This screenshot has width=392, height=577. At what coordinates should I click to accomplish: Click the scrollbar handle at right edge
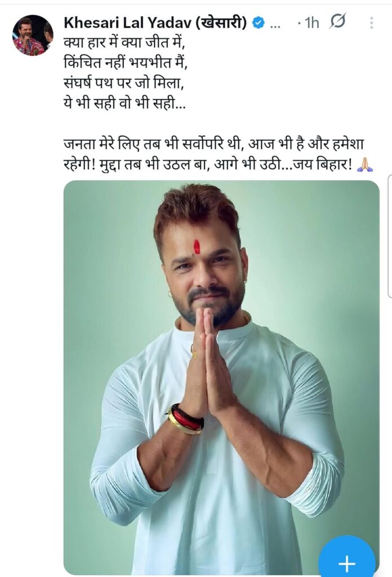(390, 236)
